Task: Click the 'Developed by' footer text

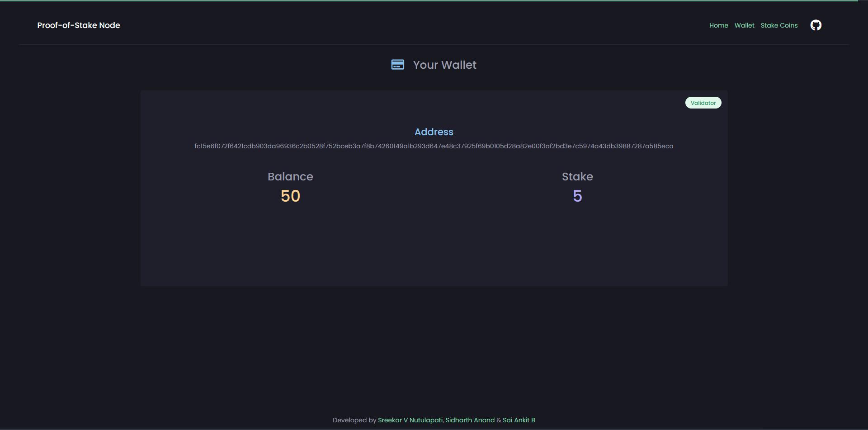Action: point(354,420)
